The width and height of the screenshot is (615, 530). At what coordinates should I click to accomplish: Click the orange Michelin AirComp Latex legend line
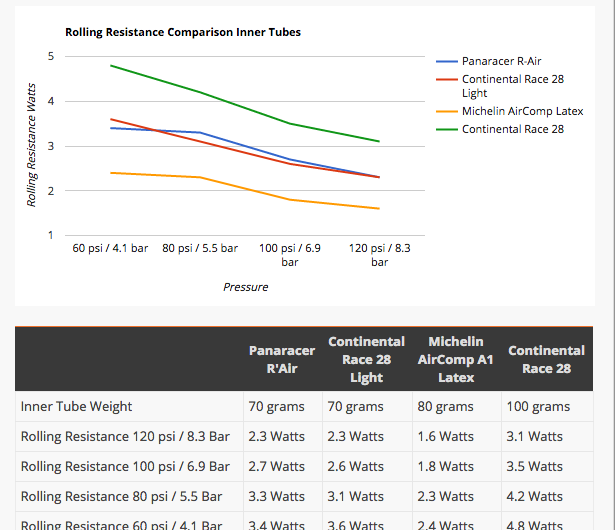point(447,112)
